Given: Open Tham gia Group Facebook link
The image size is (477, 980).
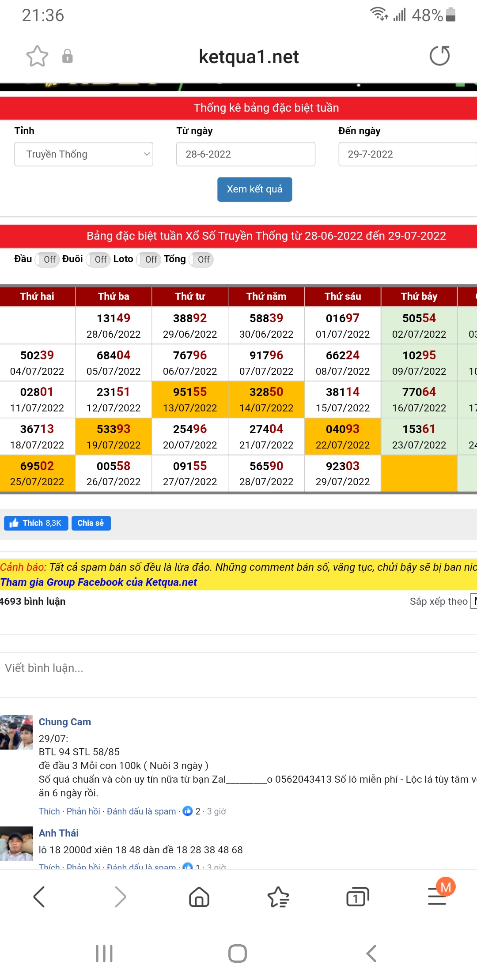Looking at the screenshot, I should [98, 582].
